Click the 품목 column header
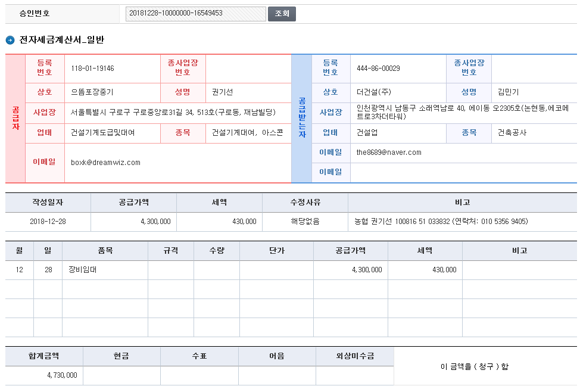580x392 pixels. click(105, 251)
